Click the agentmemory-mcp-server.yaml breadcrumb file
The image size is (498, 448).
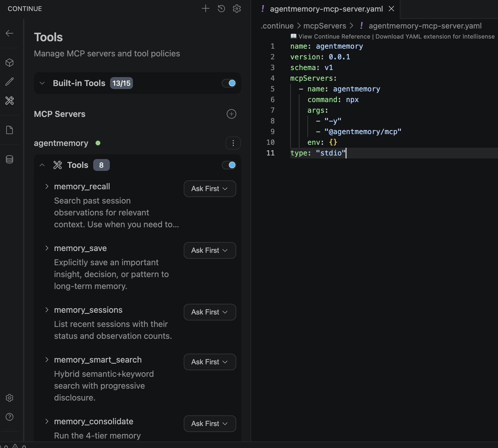425,26
